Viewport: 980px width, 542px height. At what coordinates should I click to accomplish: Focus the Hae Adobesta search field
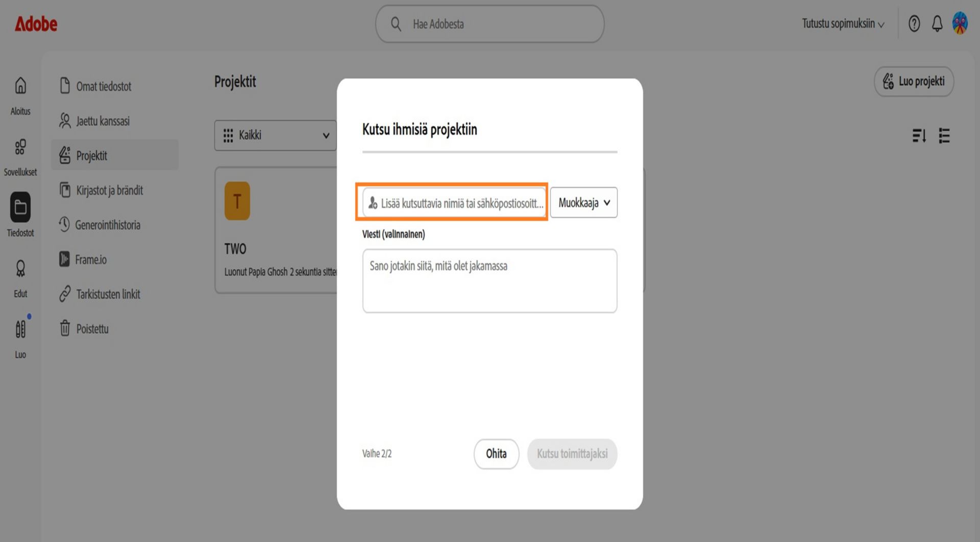tap(489, 24)
